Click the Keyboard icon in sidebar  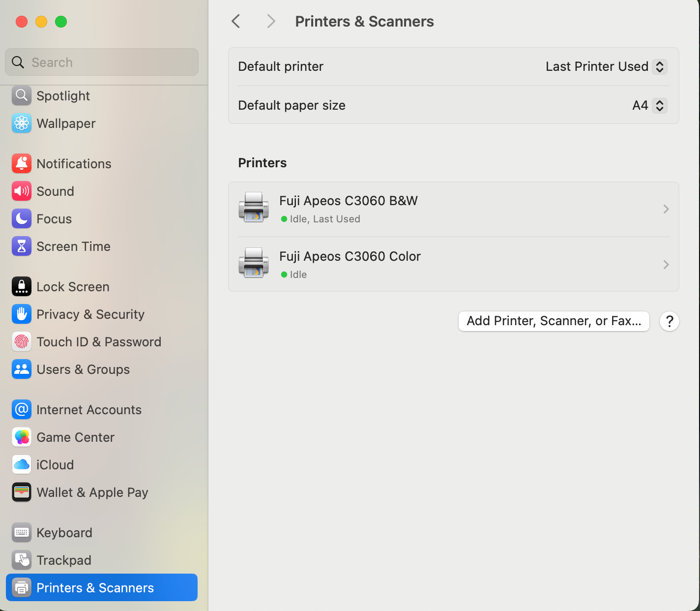click(22, 533)
